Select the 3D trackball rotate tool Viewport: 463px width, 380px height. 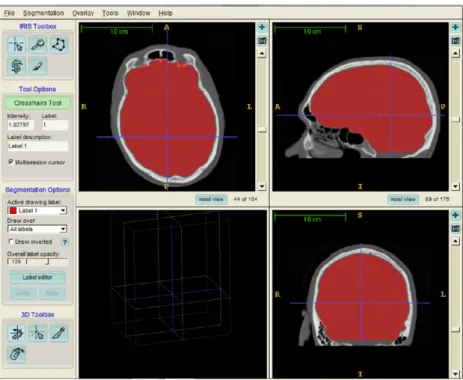[x=16, y=333]
